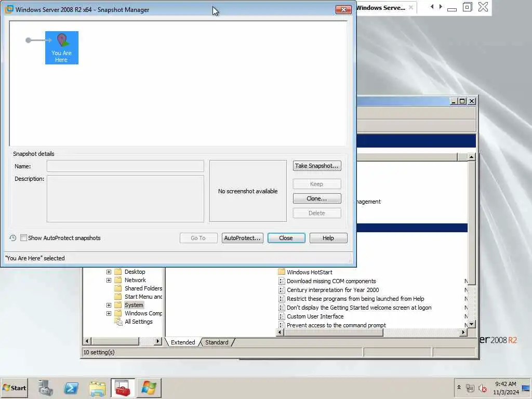Click the taskbar clock showing 9:42 AM
Screen dimensions: 532x399
pos(506,388)
